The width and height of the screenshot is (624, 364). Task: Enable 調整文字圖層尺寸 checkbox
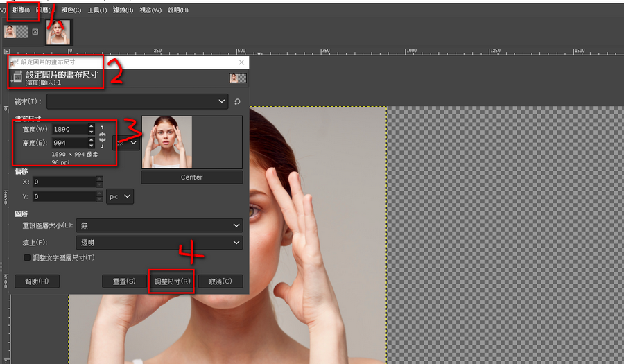(28, 258)
